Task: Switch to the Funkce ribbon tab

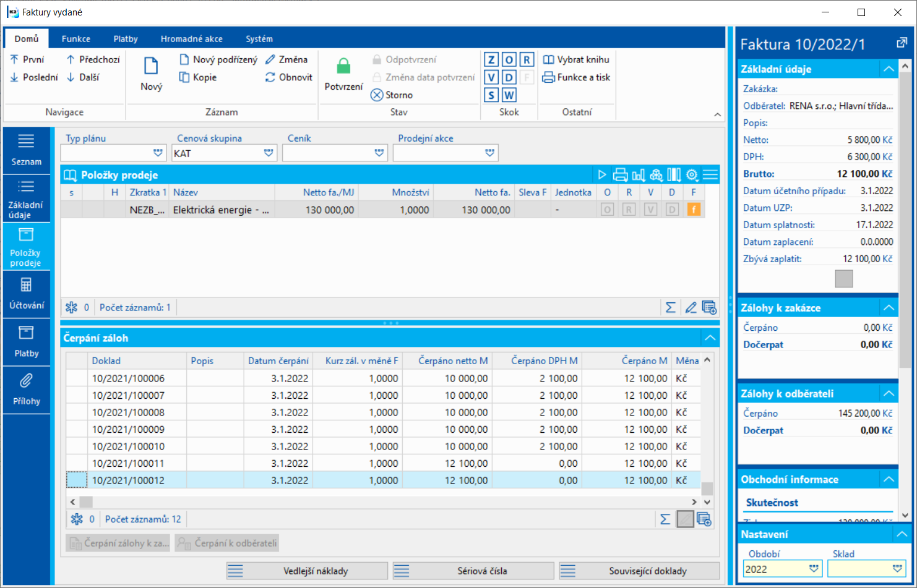Action: 76,38
